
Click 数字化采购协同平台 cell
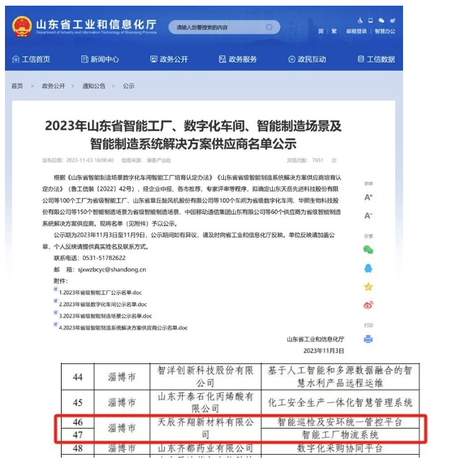pyautogui.click(x=340, y=448)
